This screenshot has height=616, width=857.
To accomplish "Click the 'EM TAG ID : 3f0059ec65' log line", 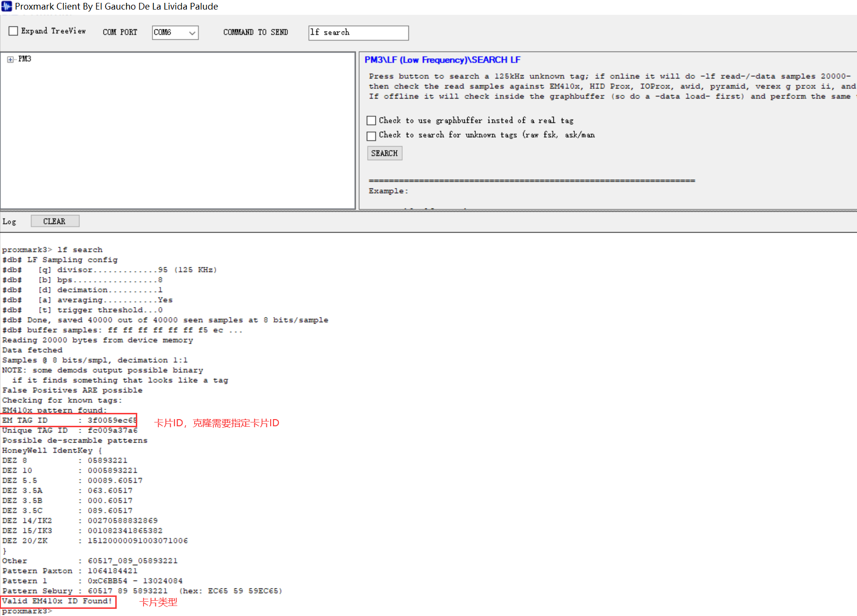I will coord(69,420).
